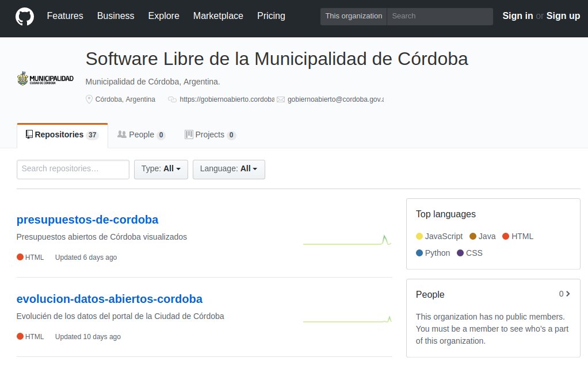The width and height of the screenshot is (588, 369).
Task: Click the link chain icon beside website URL
Action: [172, 99]
